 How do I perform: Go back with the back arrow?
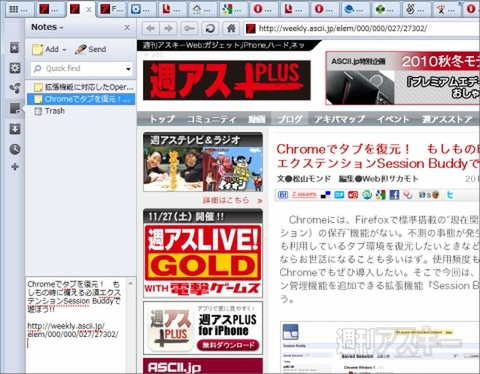point(150,29)
